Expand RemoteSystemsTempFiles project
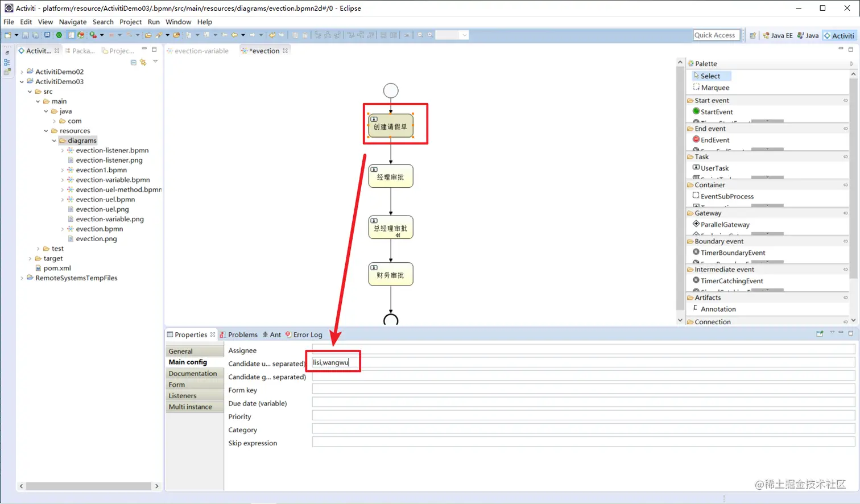Viewport: 860px width, 504px height. point(22,278)
